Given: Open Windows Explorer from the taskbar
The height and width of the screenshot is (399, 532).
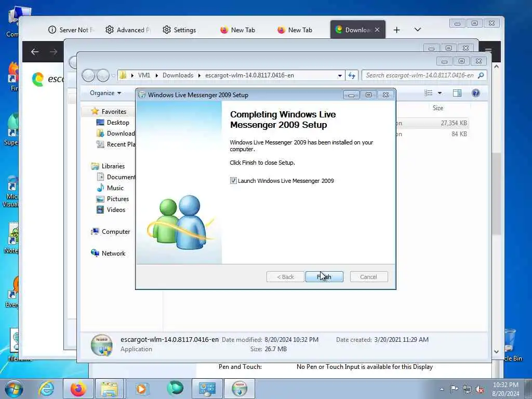Looking at the screenshot, I should click(109, 389).
